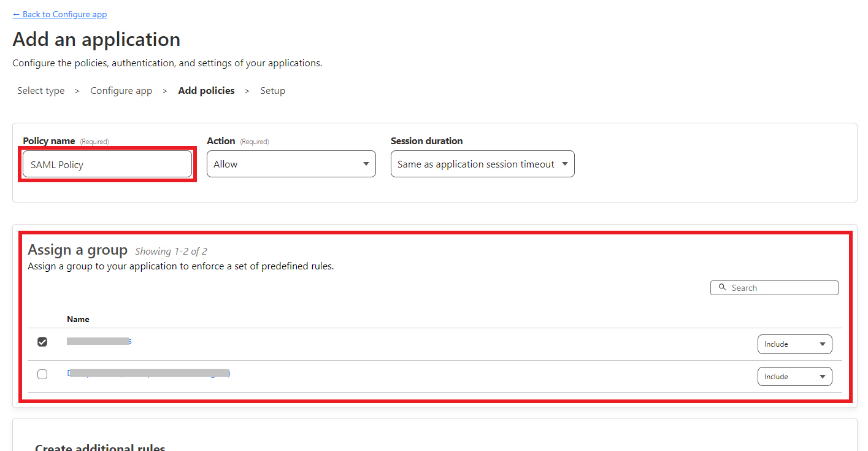The image size is (868, 451).
Task: Click the Session duration dropdown arrow icon
Action: click(x=564, y=164)
